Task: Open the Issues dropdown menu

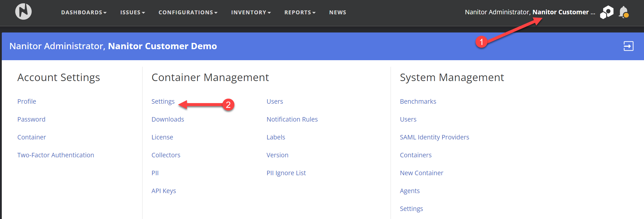Action: pos(132,13)
